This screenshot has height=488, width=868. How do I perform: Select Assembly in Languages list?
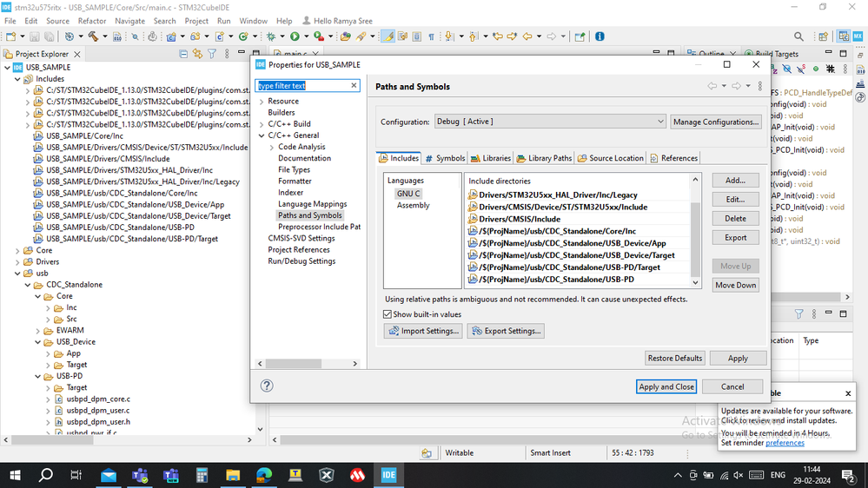click(413, 205)
